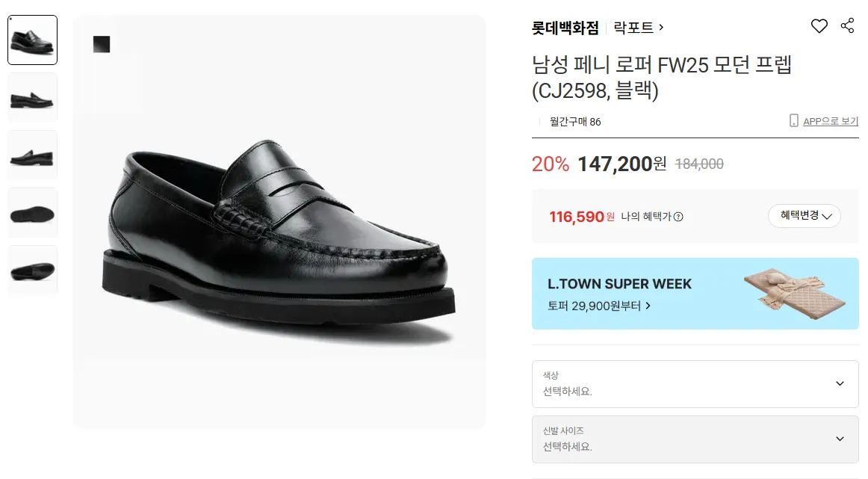Click the APP으로 보기 link
Viewport: 868px width, 479px height.
click(830, 121)
